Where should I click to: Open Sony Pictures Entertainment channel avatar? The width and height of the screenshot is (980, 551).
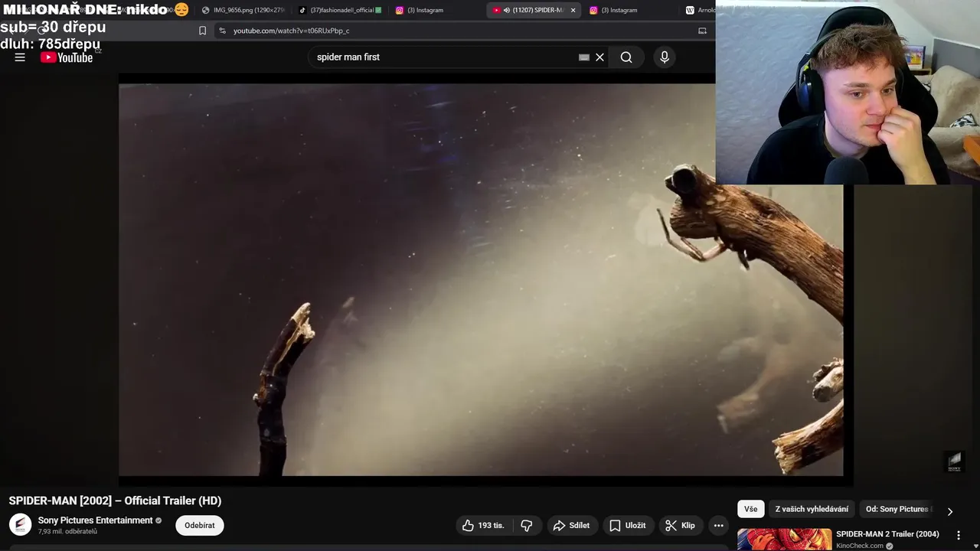[x=20, y=525]
